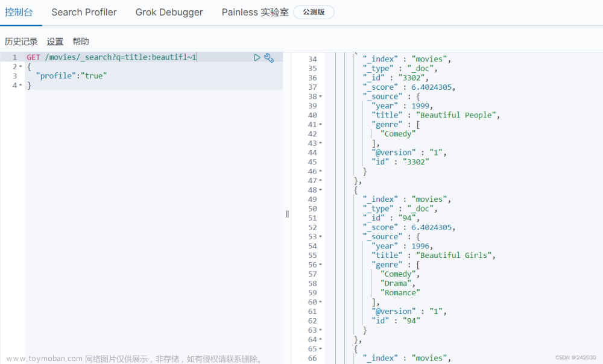Click the pane divider handle

point(287,214)
